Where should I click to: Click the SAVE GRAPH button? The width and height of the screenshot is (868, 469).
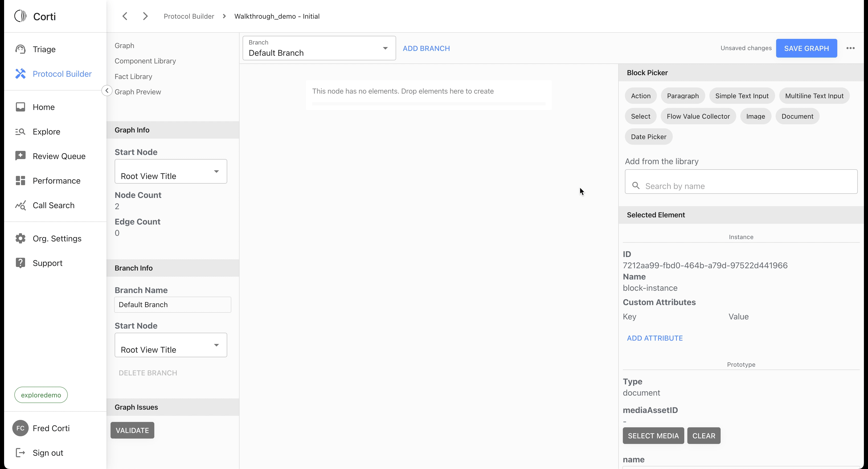(x=806, y=48)
